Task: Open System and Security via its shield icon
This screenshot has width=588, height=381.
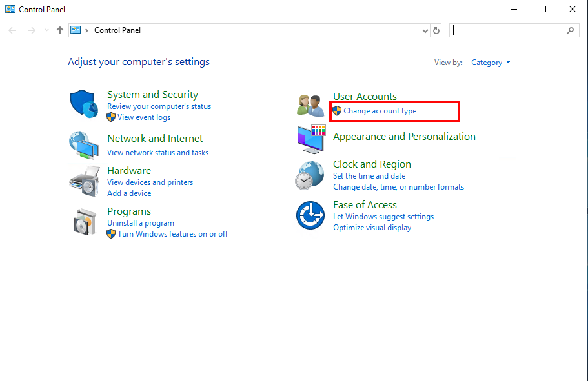Action: [84, 103]
